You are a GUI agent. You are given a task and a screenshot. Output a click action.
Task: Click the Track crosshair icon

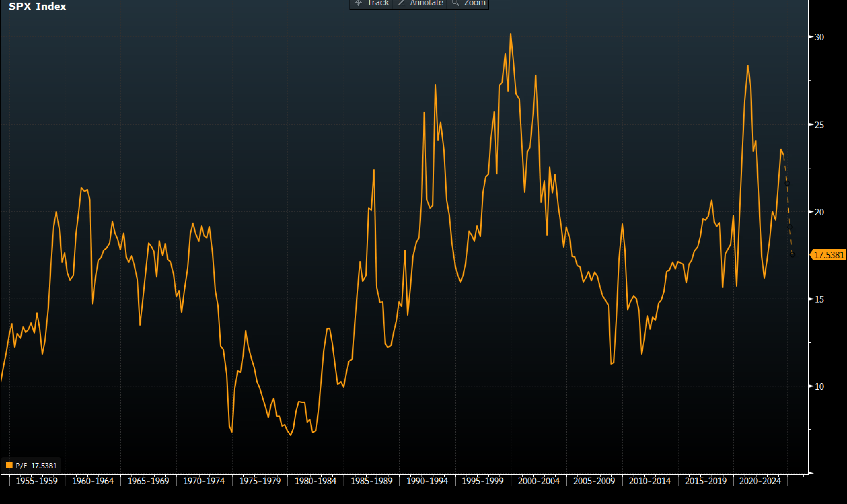(358, 3)
